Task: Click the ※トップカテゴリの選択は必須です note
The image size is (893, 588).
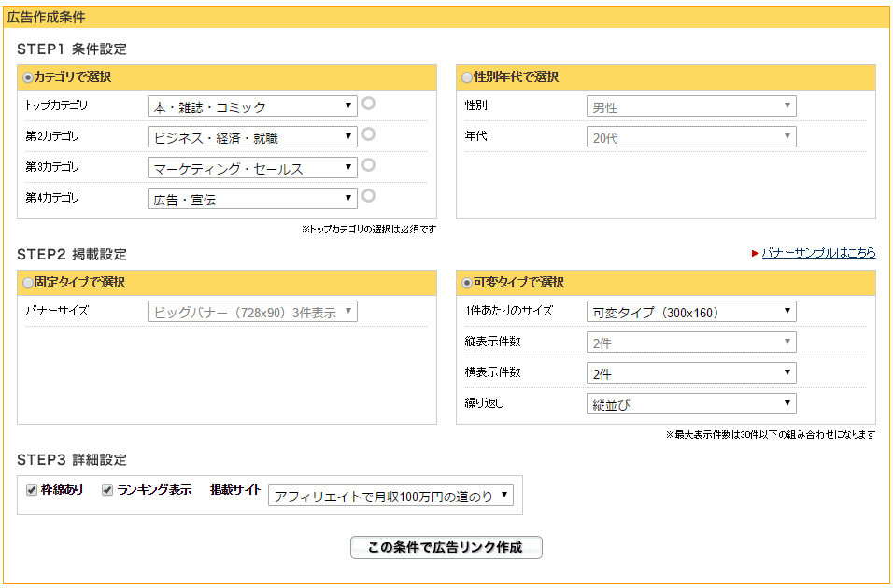Action: pyautogui.click(x=368, y=230)
